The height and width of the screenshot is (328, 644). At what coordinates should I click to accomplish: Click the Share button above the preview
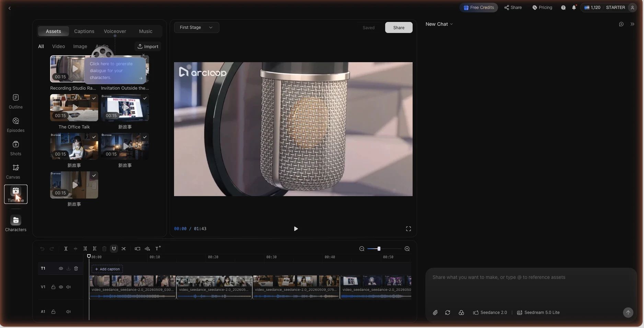[399, 27]
